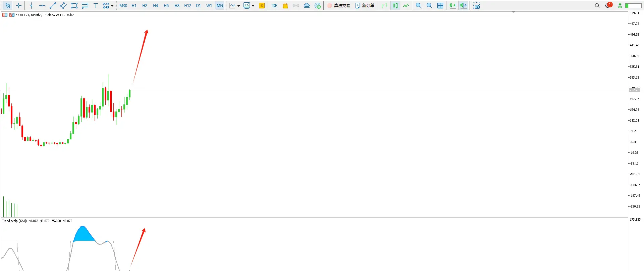The image size is (644, 271).
Task: Click the yellow dollar sign icon
Action: pos(262,5)
